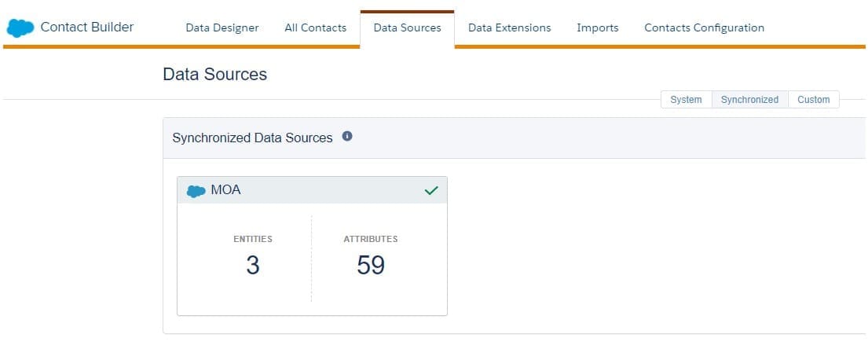This screenshot has height=345, width=868.
Task: Navigate to the Contacts Configuration tab
Action: coord(704,28)
